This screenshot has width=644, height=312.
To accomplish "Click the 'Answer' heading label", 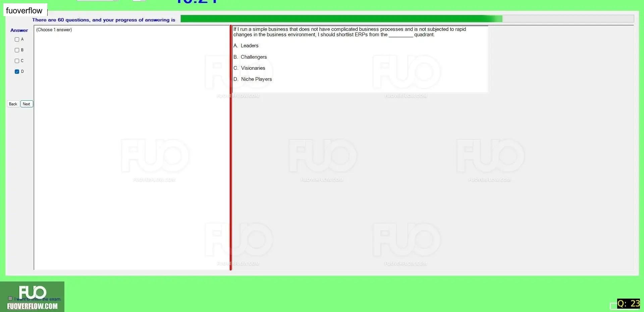I will click(19, 30).
